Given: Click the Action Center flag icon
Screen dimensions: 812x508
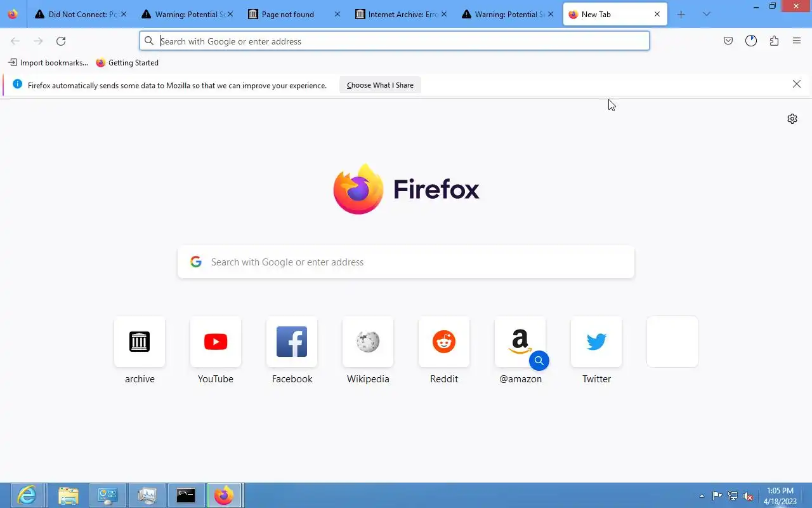Looking at the screenshot, I should click(717, 496).
